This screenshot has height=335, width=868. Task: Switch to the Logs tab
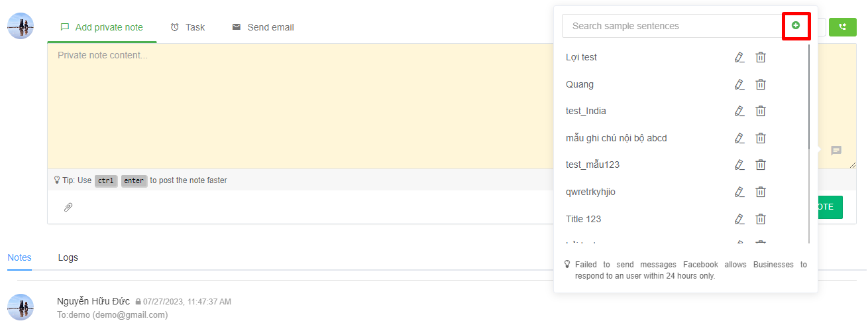pyautogui.click(x=68, y=257)
